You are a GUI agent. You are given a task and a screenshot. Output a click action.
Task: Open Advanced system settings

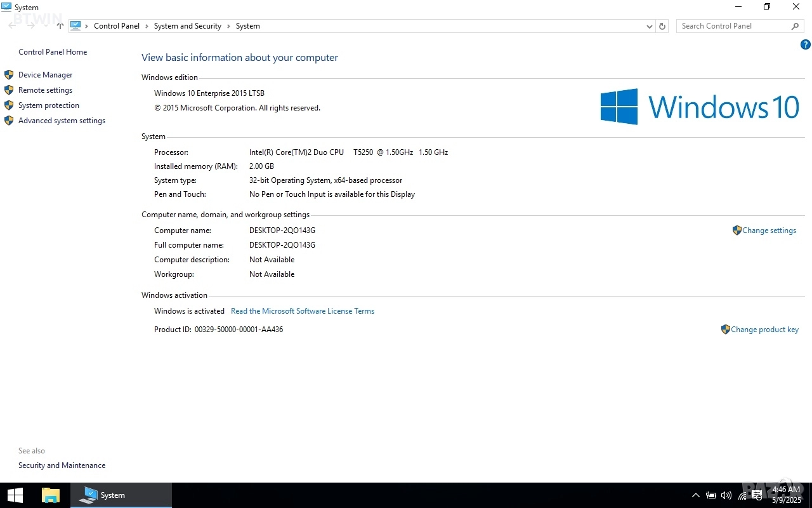[62, 121]
